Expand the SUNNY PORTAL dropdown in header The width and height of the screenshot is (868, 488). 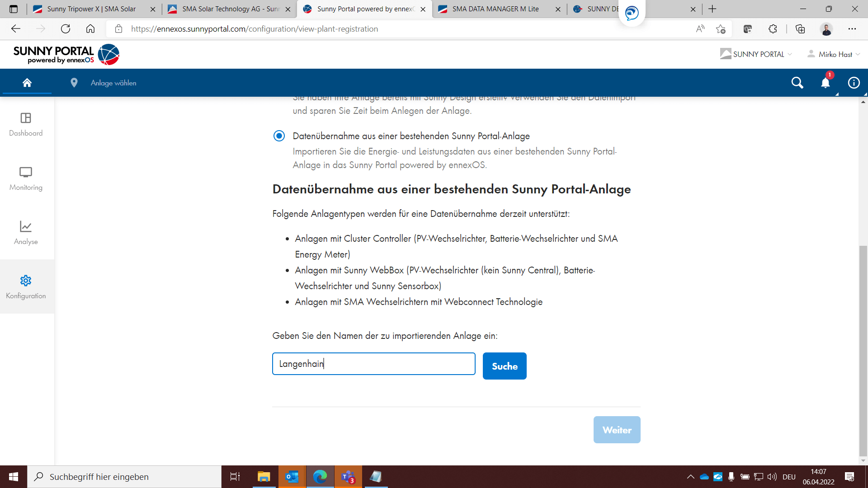tap(756, 54)
